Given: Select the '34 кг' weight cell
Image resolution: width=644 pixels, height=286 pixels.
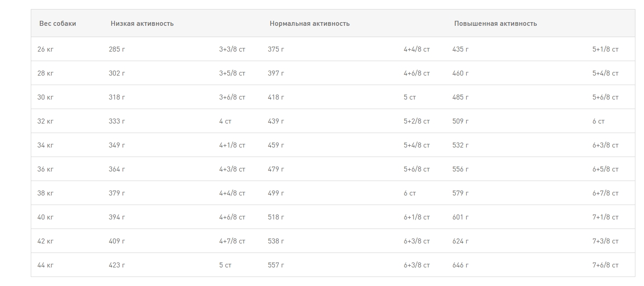Looking at the screenshot, I should [x=45, y=145].
